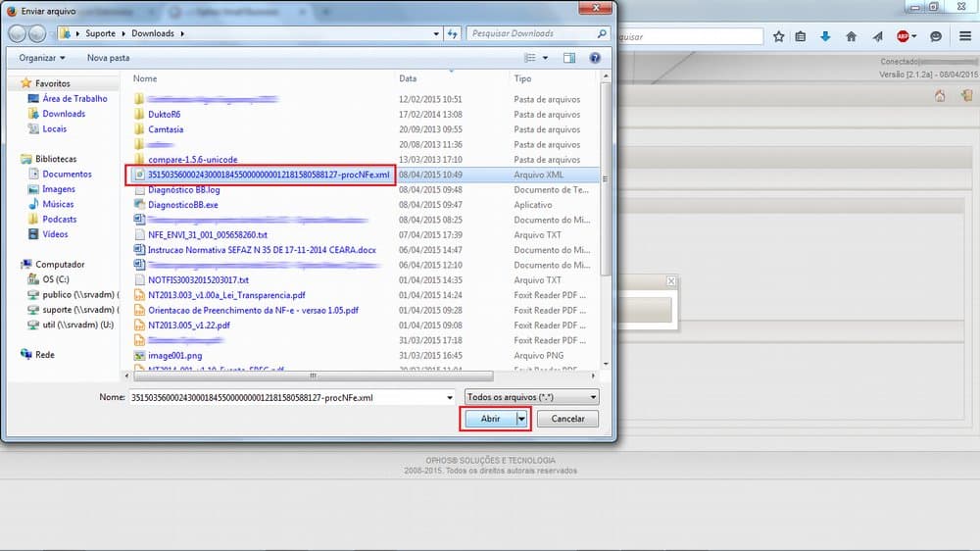Click Suporte in the address path
The image size is (980, 551).
100,33
